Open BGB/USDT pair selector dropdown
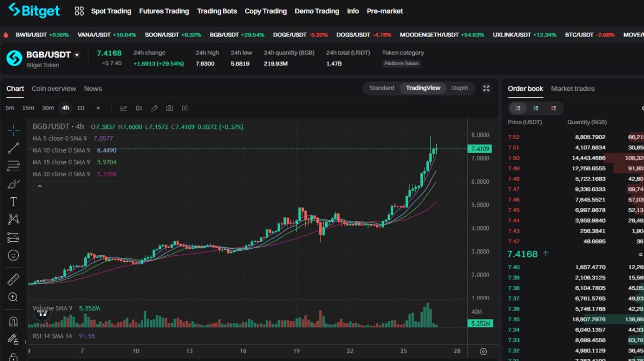This screenshot has width=644, height=361. click(x=77, y=55)
